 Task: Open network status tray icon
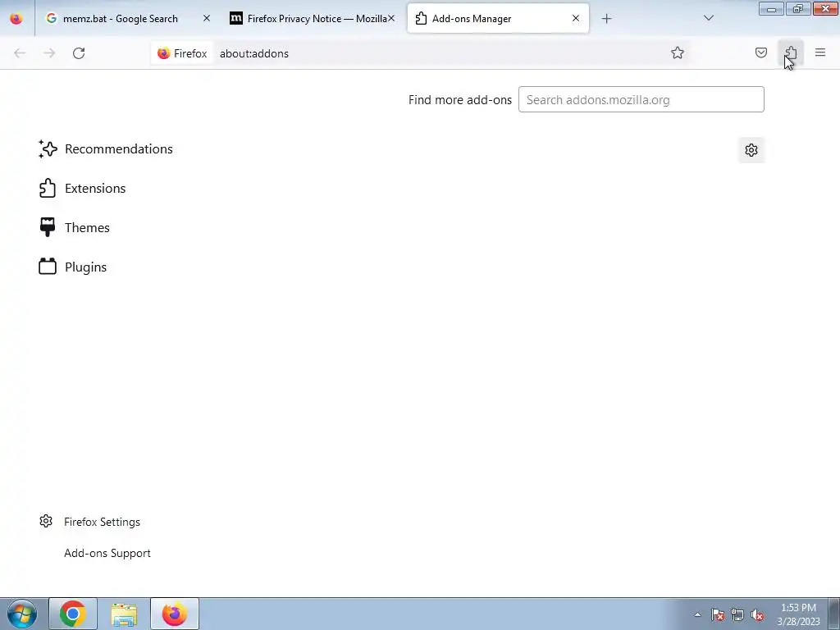737,615
